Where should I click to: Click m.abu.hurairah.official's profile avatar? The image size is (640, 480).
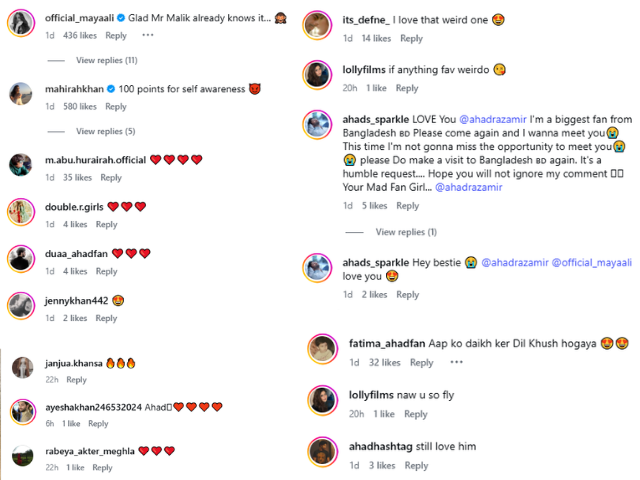pos(20,166)
